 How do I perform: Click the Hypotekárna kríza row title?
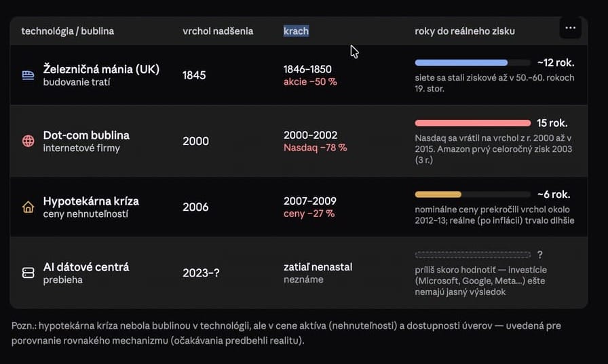coord(91,201)
